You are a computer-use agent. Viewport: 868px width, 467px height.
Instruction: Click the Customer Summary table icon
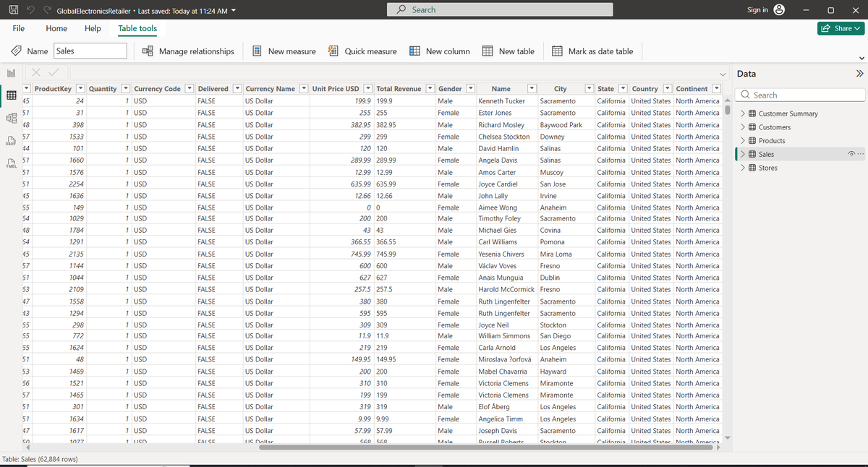pyautogui.click(x=752, y=113)
